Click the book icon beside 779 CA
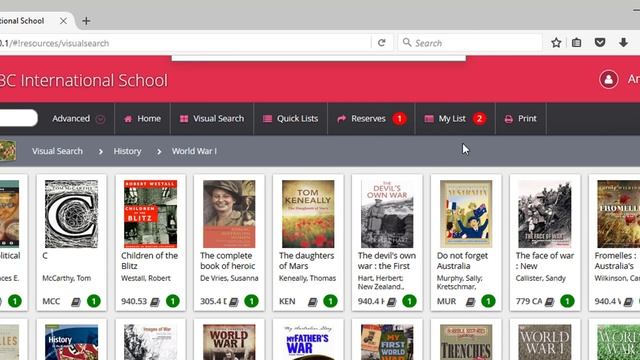 [x=549, y=302]
